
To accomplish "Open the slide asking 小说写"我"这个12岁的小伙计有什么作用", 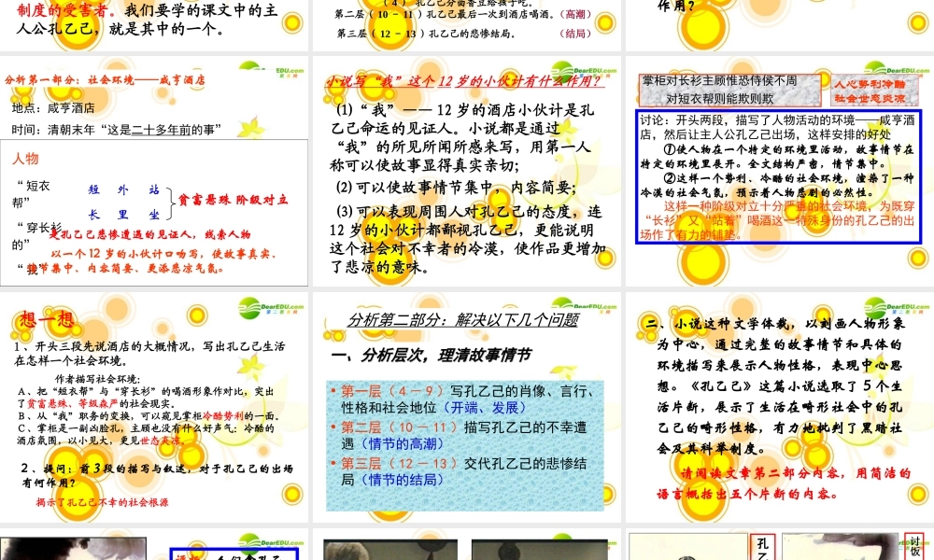I will pos(466,172).
